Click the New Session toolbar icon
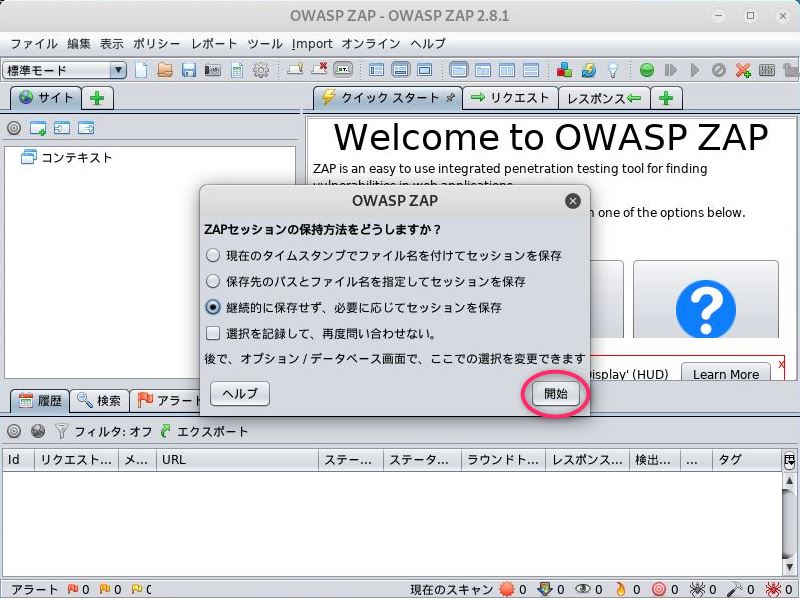This screenshot has height=599, width=800. point(141,70)
